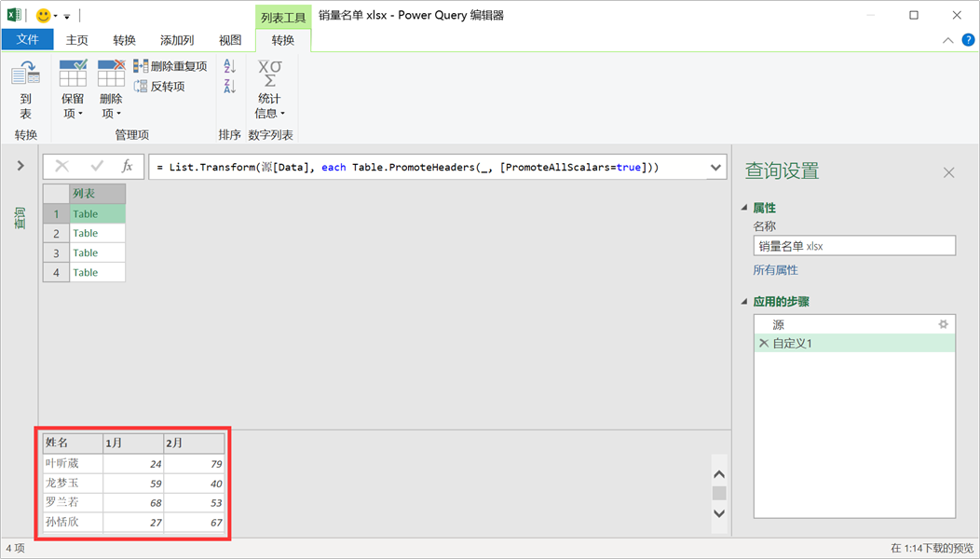The width and height of the screenshot is (980, 559).
Task: Delete the 自定义1 step with X icon
Action: [764, 344]
